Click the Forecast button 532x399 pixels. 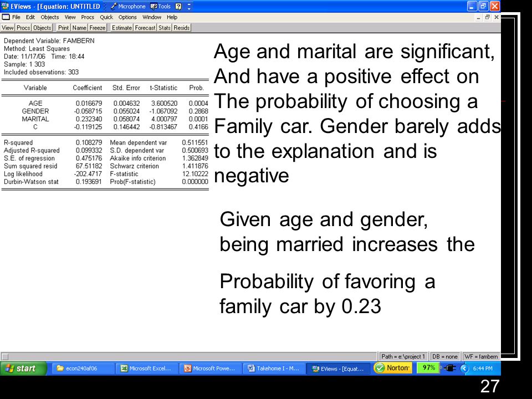145,28
